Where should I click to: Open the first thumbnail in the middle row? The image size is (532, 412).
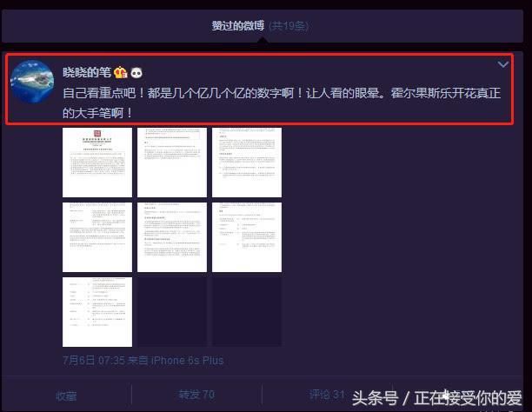click(97, 237)
